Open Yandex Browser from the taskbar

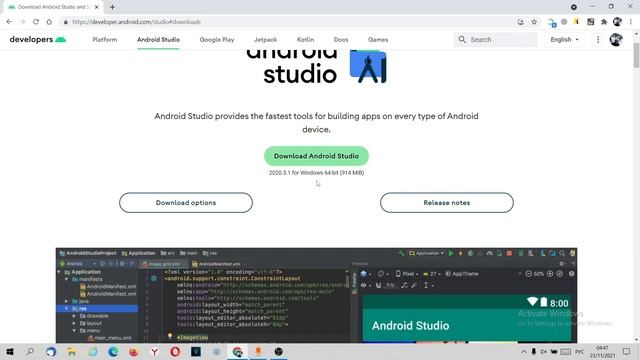(155, 351)
